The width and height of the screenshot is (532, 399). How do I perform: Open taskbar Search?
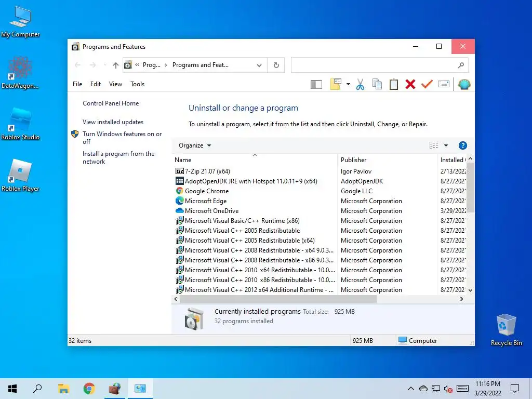coord(37,389)
